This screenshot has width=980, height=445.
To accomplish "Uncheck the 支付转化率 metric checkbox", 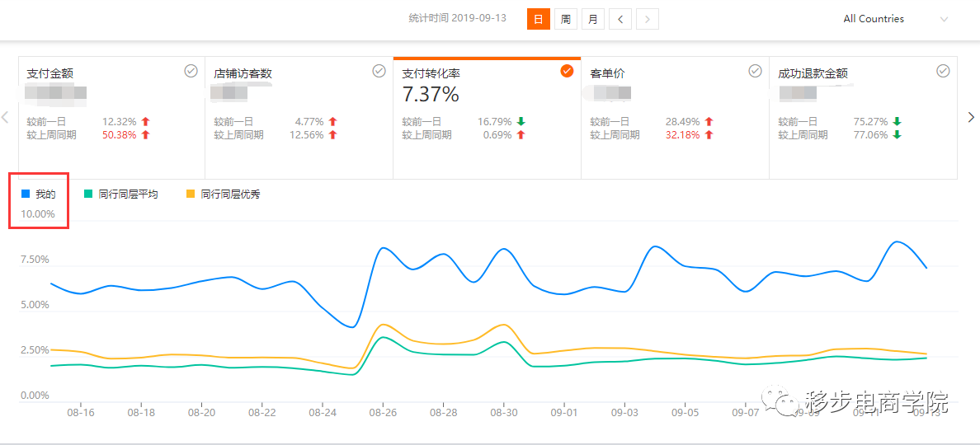I will coord(567,71).
